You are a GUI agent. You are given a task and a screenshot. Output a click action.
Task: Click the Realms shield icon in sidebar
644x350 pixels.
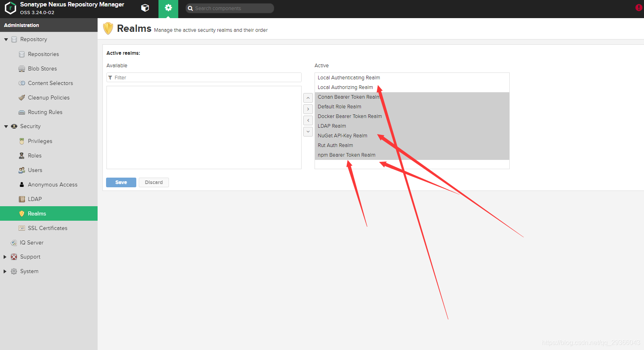click(x=22, y=214)
